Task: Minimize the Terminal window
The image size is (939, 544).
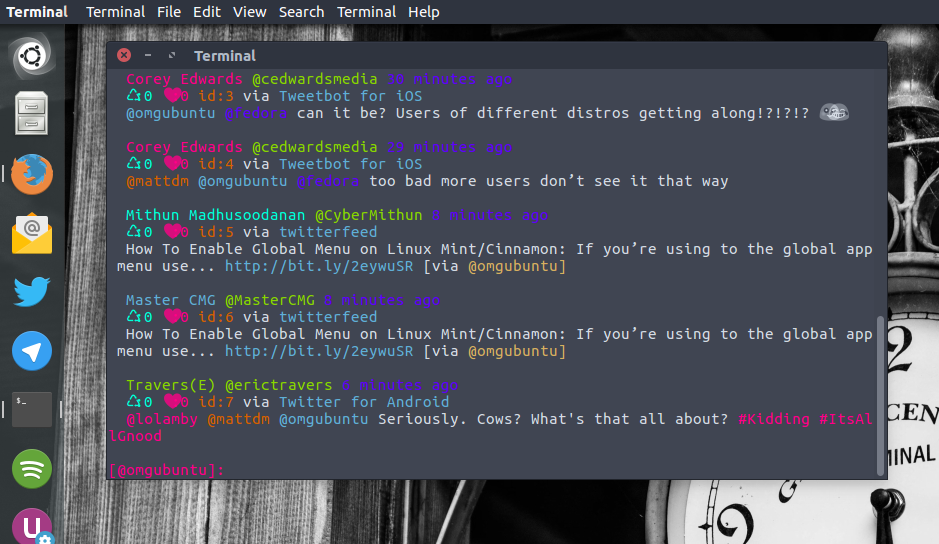Action: [x=148, y=55]
